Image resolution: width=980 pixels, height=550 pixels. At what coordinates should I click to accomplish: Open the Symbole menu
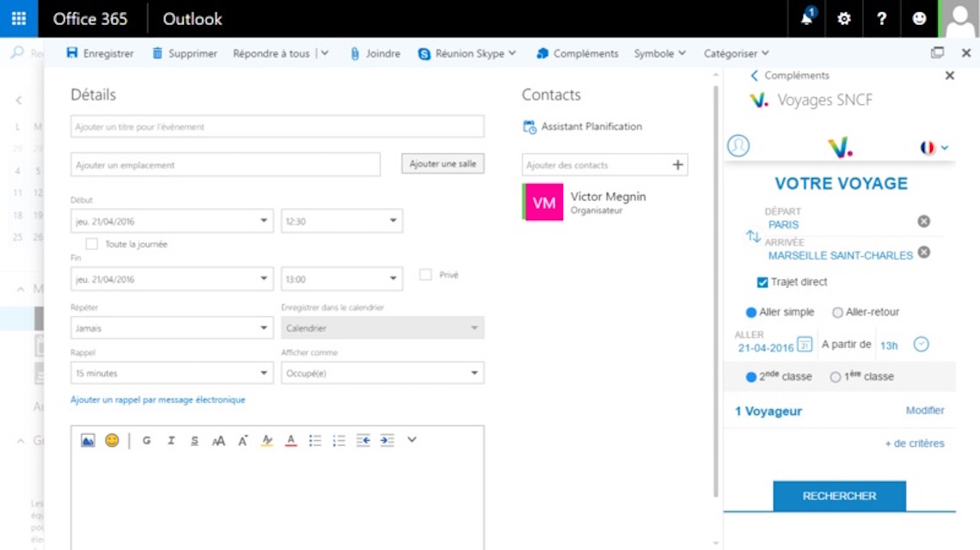(x=659, y=53)
